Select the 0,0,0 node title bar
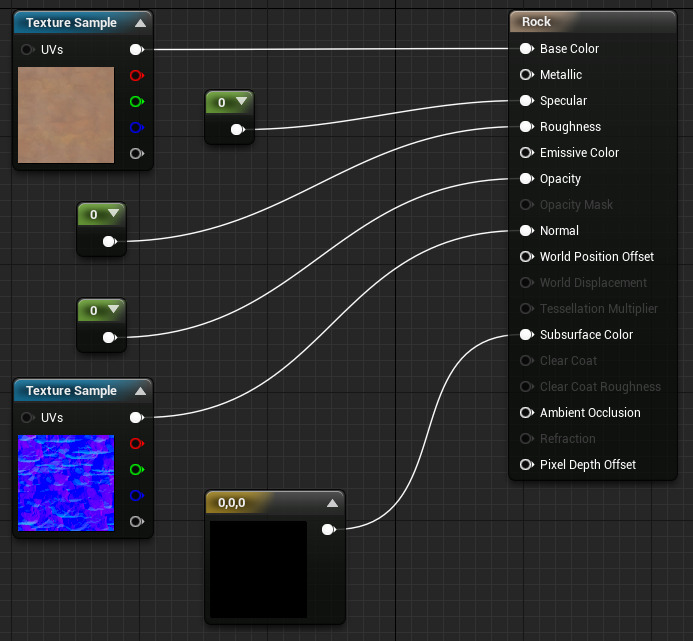The image size is (693, 641). click(x=260, y=503)
